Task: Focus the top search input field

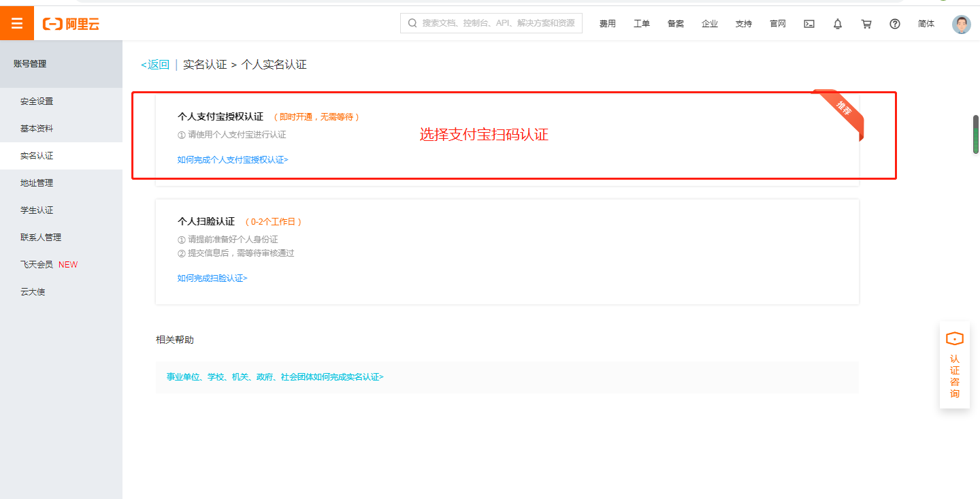Action: 491,23
